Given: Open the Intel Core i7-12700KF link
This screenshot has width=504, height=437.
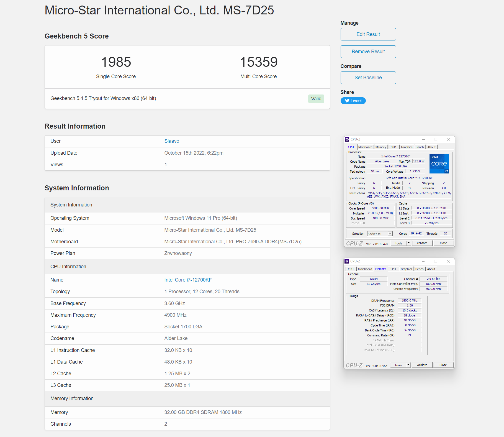Looking at the screenshot, I should [x=188, y=280].
